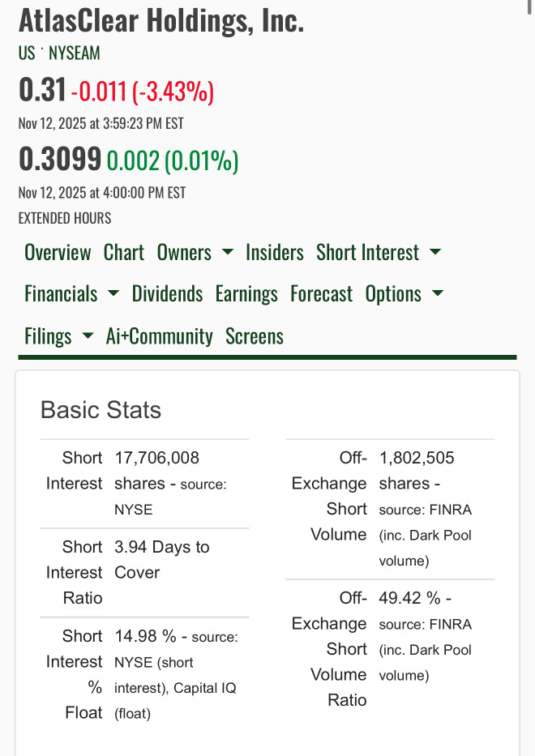Expand the Owners dropdown menu
Viewport: 535px width, 756px height.
click(x=195, y=252)
